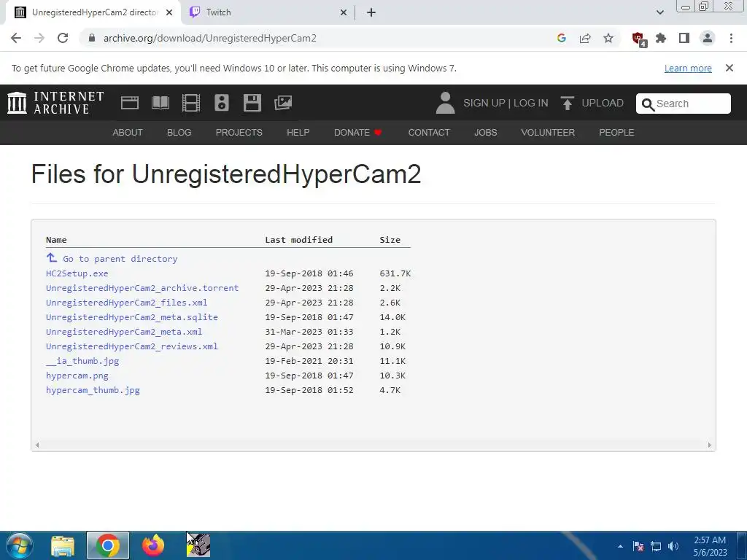Open Internet Archive Texts book icon
747x560 pixels.
[160, 103]
